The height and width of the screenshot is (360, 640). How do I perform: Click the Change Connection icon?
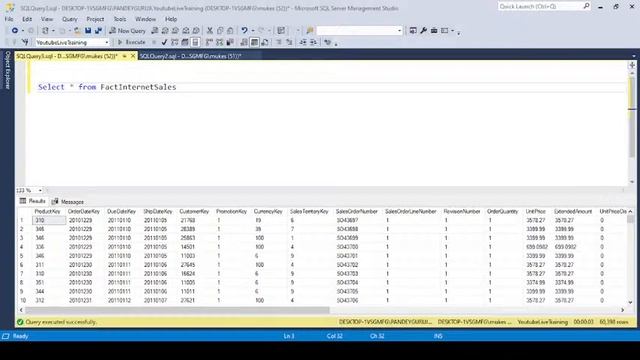(25, 42)
